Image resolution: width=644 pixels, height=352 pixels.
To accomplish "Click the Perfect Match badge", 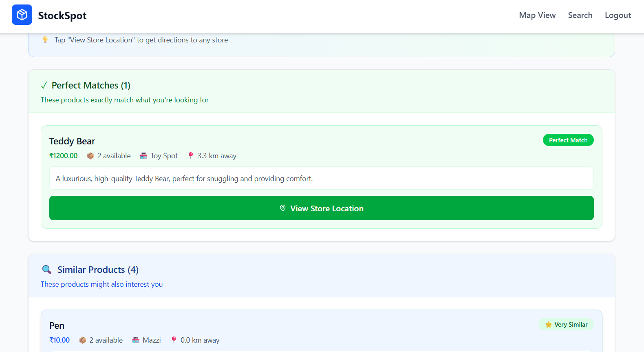I will click(x=568, y=140).
